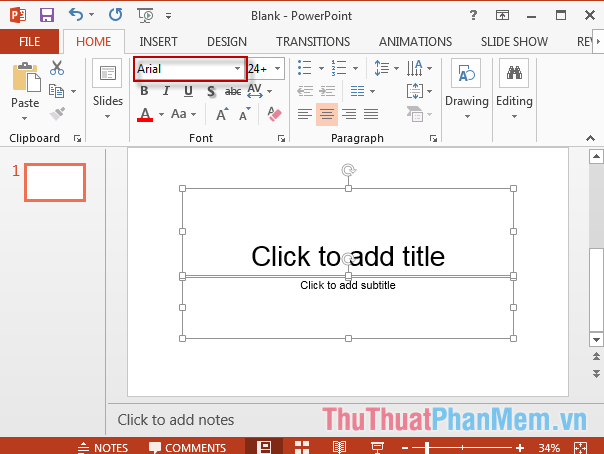Viewport: 604px width, 454px height.
Task: Collapse the ribbon with the arrow
Action: coord(590,138)
